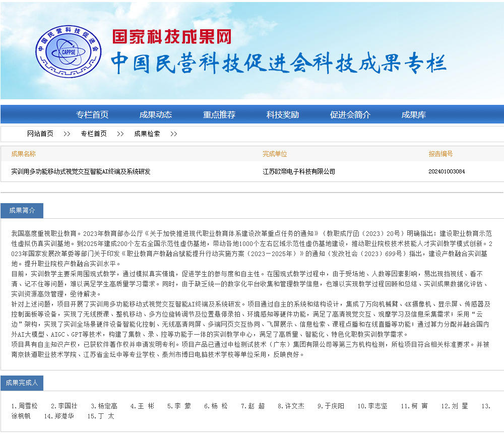Click contributor 1.周雪松
The width and height of the screenshot is (504, 434).
[x=24, y=406]
